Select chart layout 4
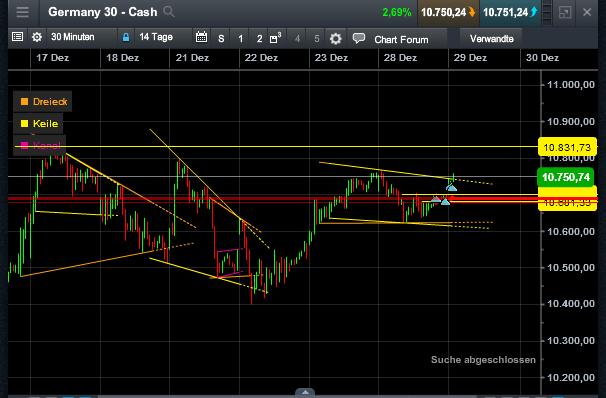 297,38
